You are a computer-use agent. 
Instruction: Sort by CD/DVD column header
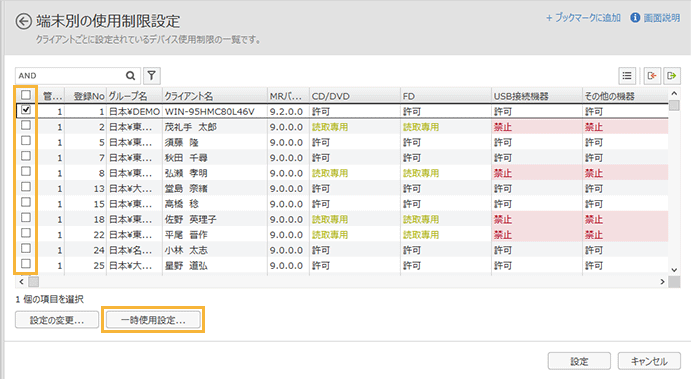(355, 96)
